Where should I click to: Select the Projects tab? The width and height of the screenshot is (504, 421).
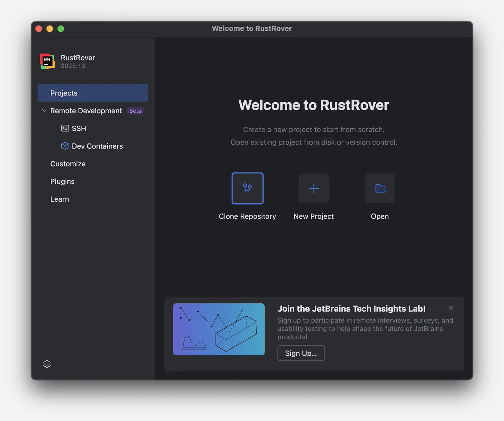click(93, 93)
